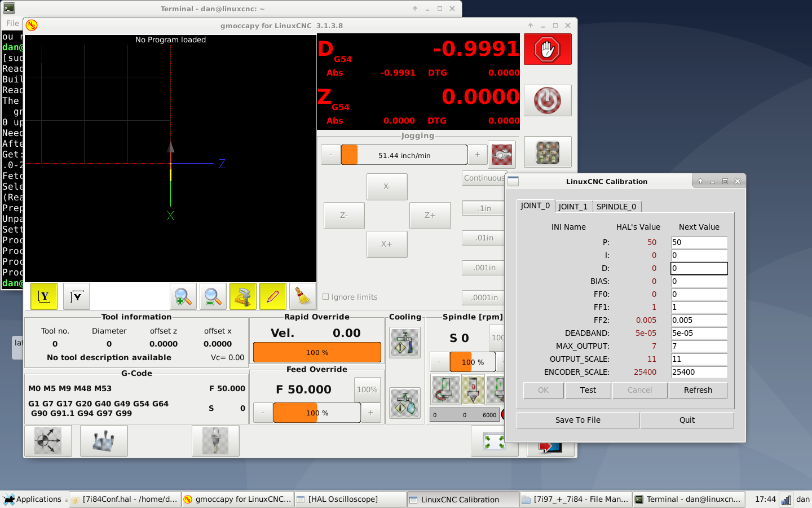Click the MAX_OUTPUT next value field
812x508 pixels.
(x=699, y=346)
